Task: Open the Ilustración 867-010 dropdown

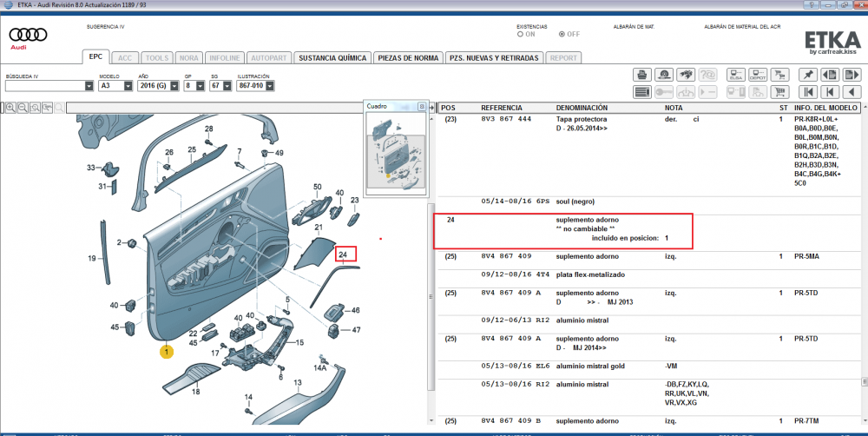Action: coord(270,86)
